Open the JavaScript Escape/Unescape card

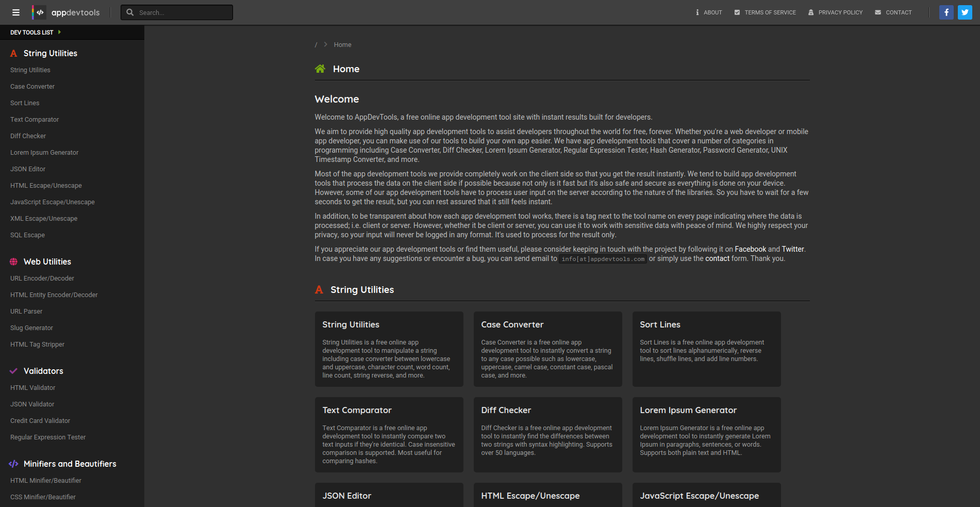click(707, 495)
